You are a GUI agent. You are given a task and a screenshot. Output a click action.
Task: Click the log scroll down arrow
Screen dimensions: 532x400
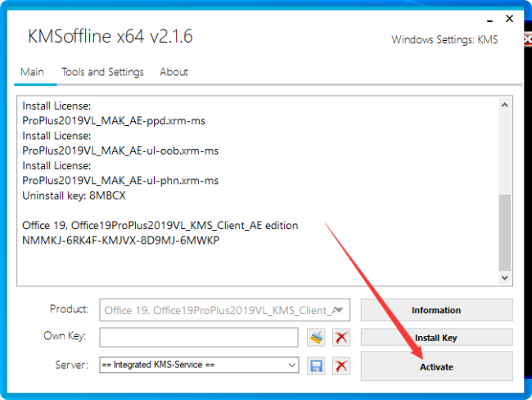point(504,278)
